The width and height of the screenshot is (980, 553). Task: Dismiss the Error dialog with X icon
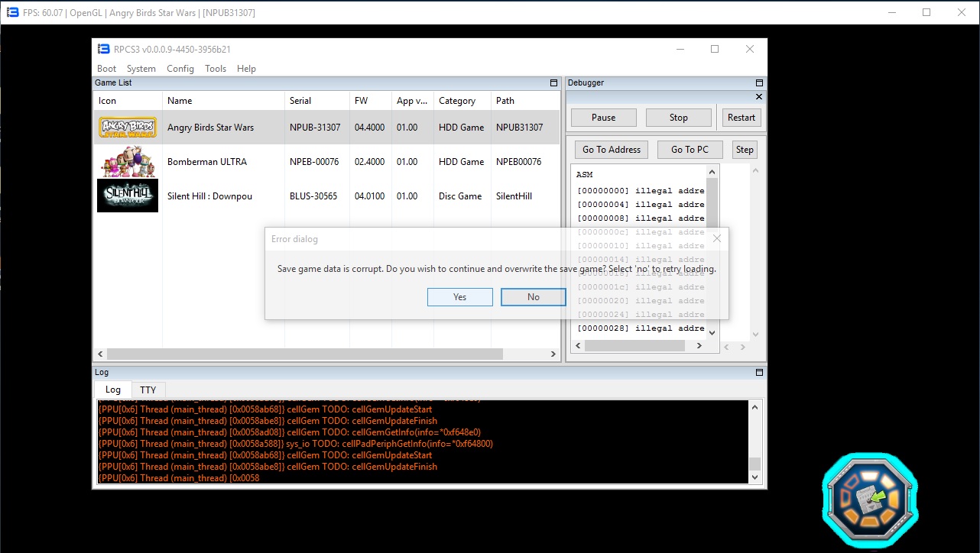pyautogui.click(x=716, y=238)
